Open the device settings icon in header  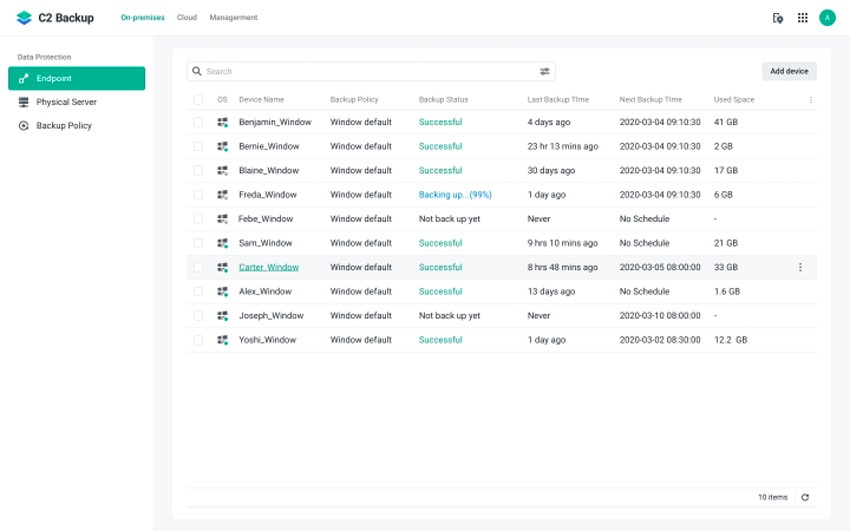tap(778, 18)
